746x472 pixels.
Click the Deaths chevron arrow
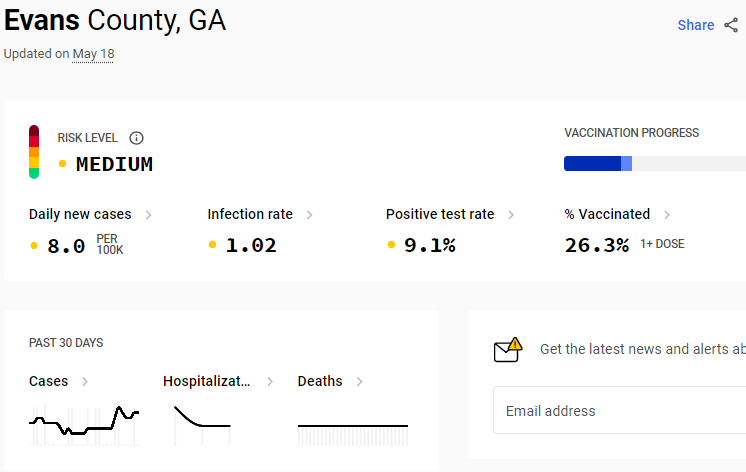click(359, 382)
